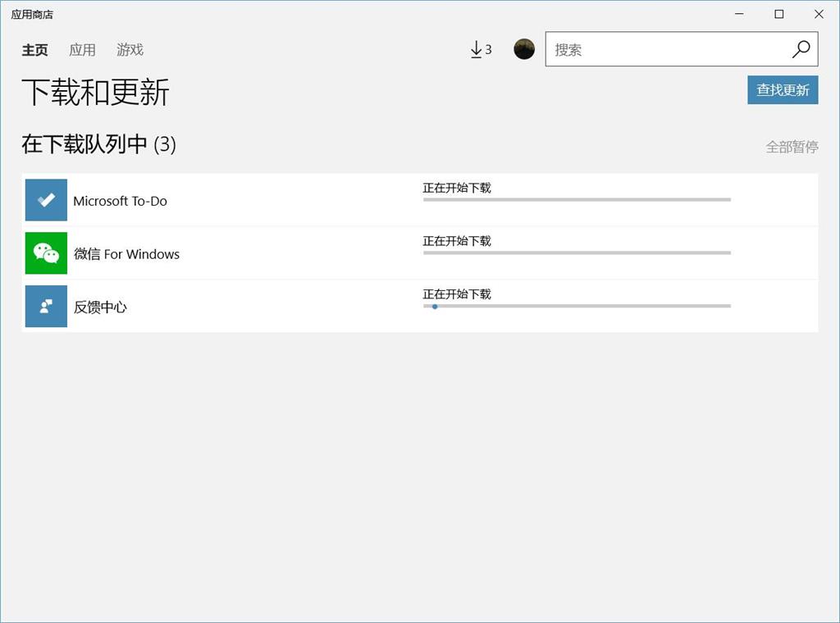The height and width of the screenshot is (623, 840).
Task: Click the 微信 For Windows app name
Action: (126, 254)
